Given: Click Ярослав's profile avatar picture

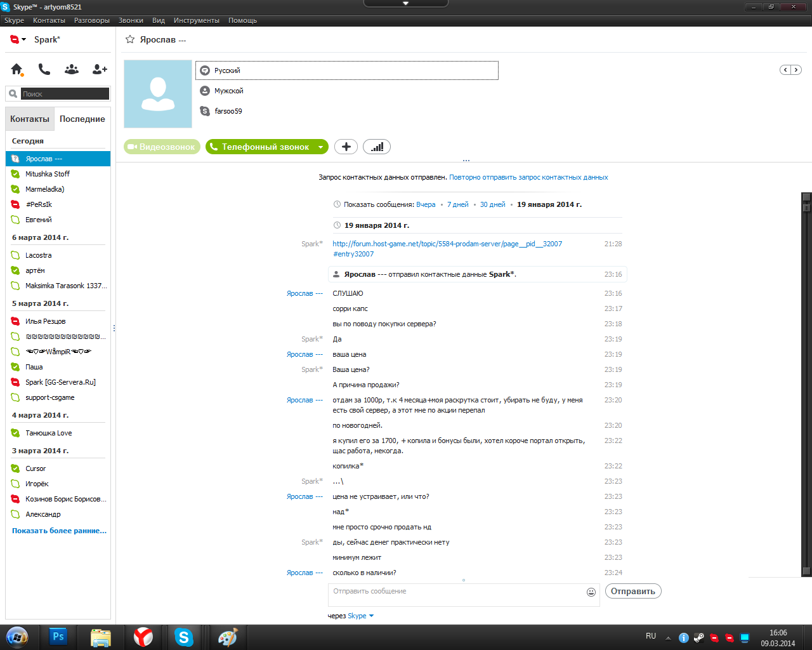Looking at the screenshot, I should 158,94.
